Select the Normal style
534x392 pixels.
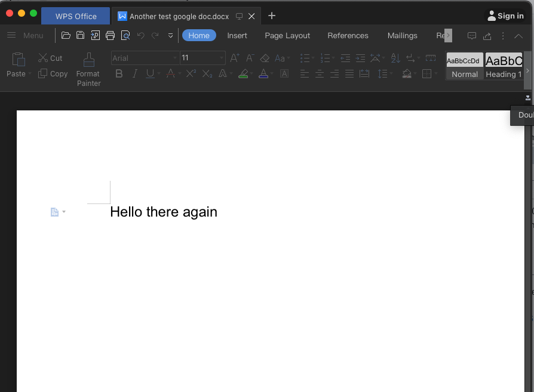(x=465, y=66)
